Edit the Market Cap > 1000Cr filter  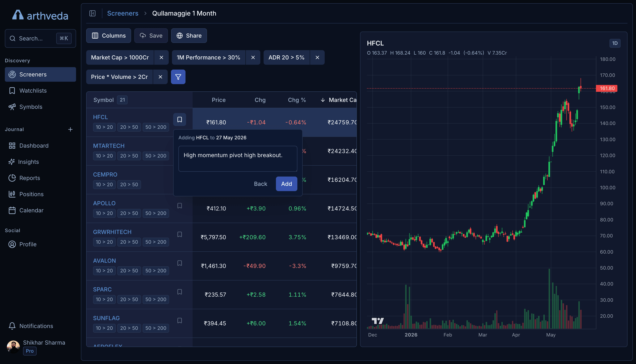pyautogui.click(x=120, y=57)
